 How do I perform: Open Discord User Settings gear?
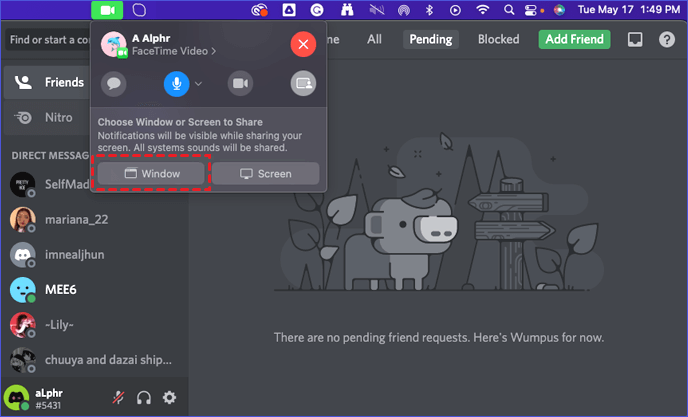click(x=169, y=398)
